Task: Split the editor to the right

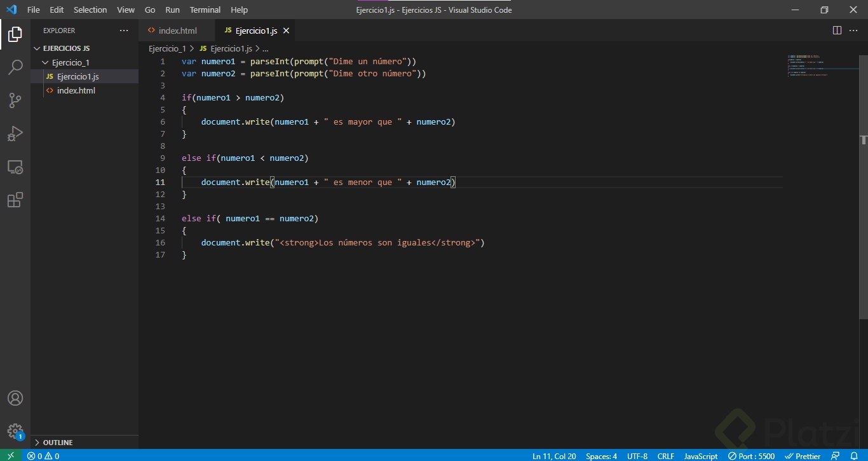Action: point(837,31)
